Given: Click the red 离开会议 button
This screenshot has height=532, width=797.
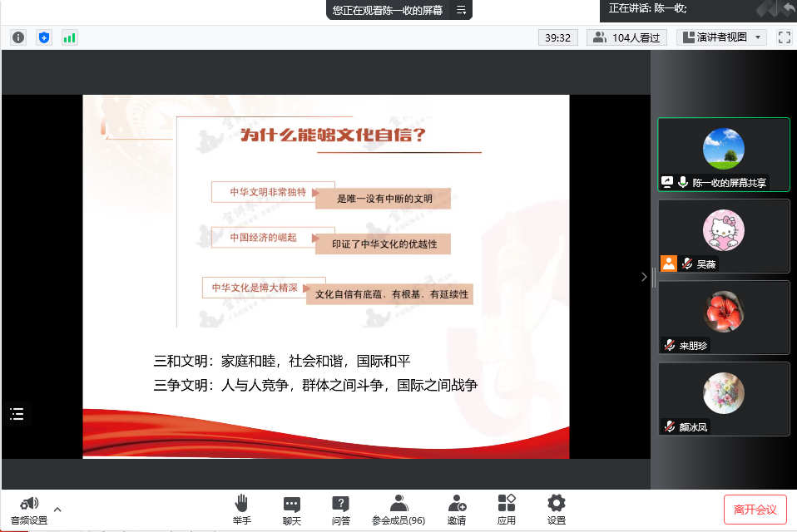Looking at the screenshot, I should [755, 509].
